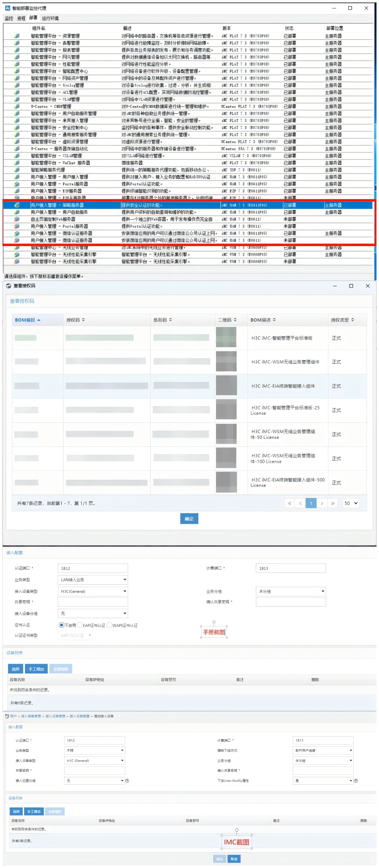Screen dimensions: 379x868
Task: Open 接入设备管理 in the breadcrumb
Action: pyautogui.click(x=56, y=716)
